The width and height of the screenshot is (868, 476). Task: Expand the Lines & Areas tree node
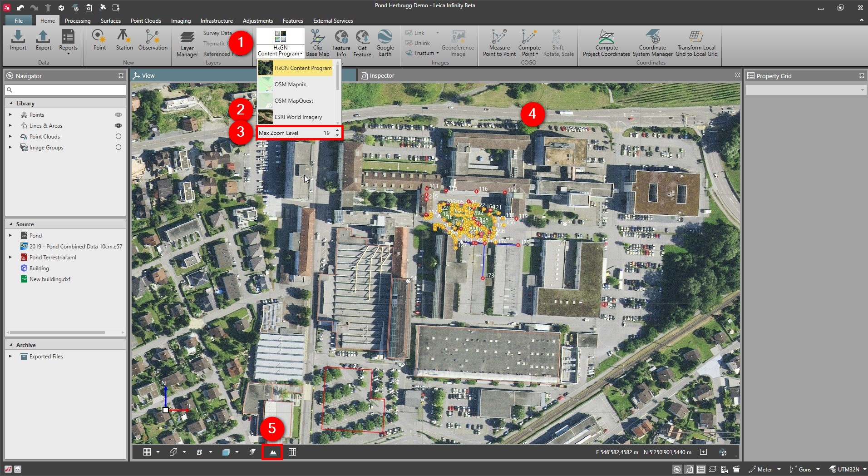[10, 125]
